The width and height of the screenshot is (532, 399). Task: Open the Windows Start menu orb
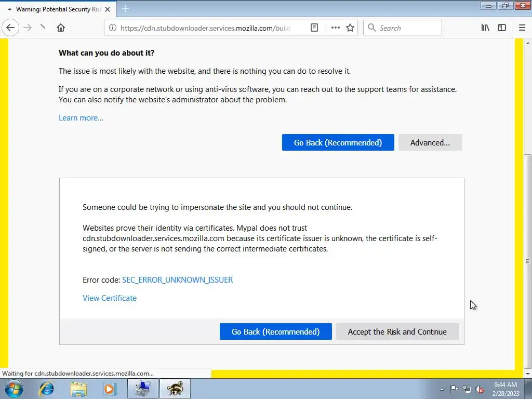tap(14, 389)
